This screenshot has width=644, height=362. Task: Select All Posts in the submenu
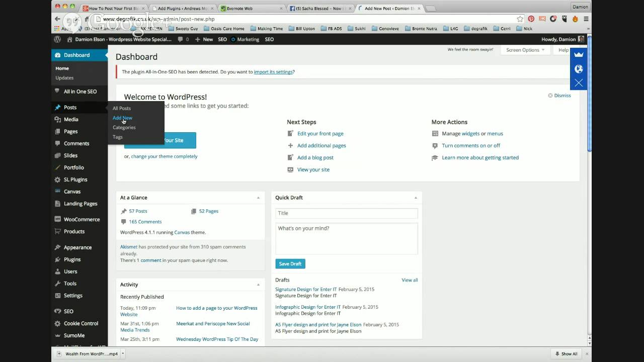122,109
